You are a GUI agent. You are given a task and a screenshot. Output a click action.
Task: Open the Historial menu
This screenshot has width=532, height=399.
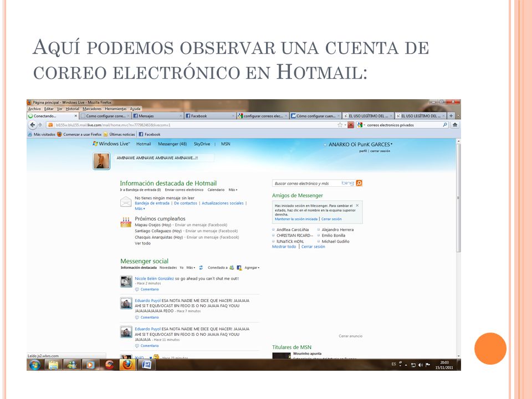click(72, 109)
